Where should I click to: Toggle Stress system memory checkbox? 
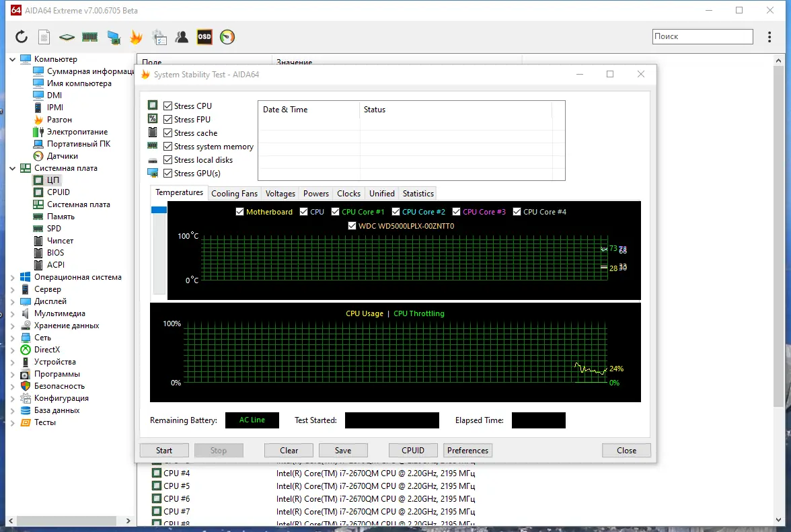pos(168,146)
